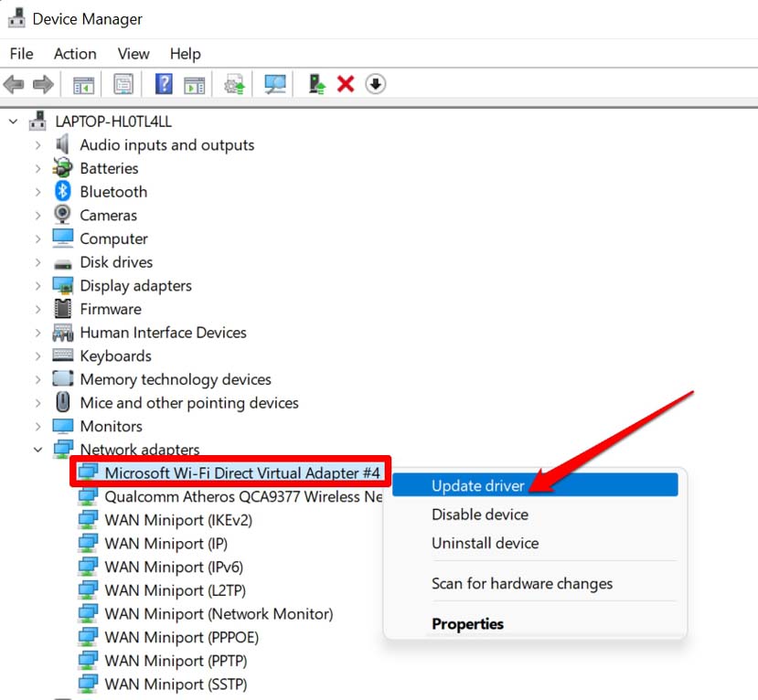
Task: Select the Computer category label
Action: [x=113, y=239]
